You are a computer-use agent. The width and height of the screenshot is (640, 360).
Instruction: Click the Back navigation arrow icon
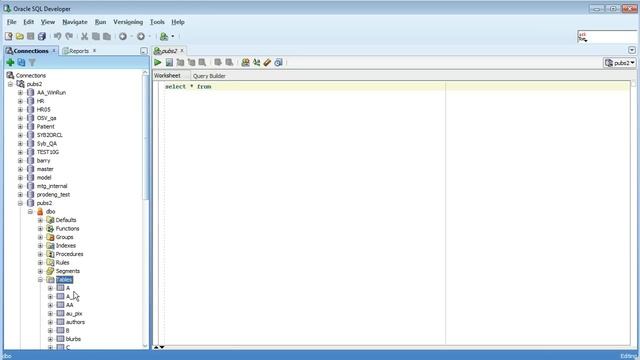coord(122,36)
